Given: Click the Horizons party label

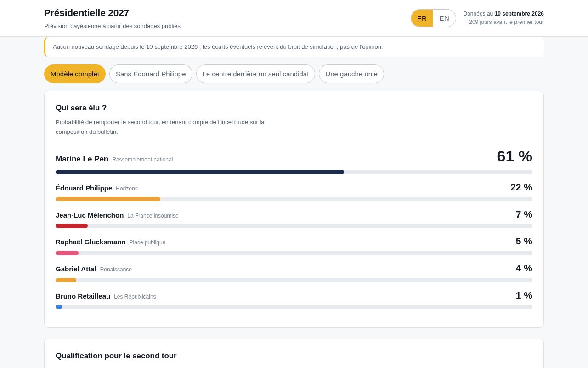Looking at the screenshot, I should (127, 189).
